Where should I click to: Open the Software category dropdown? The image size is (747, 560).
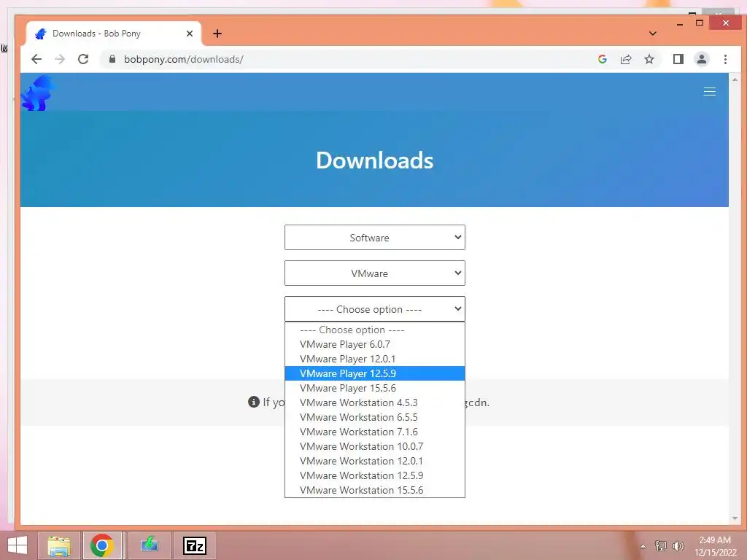(x=375, y=238)
